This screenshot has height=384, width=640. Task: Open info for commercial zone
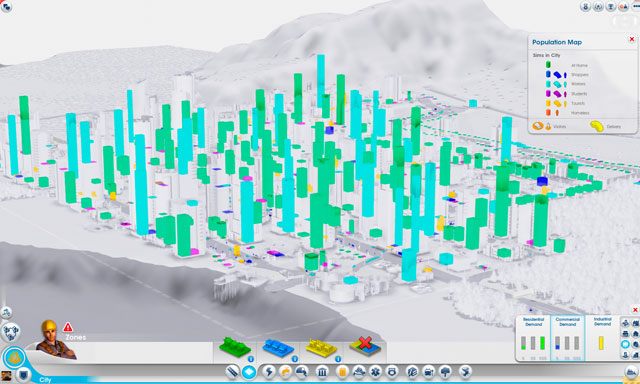(x=294, y=359)
